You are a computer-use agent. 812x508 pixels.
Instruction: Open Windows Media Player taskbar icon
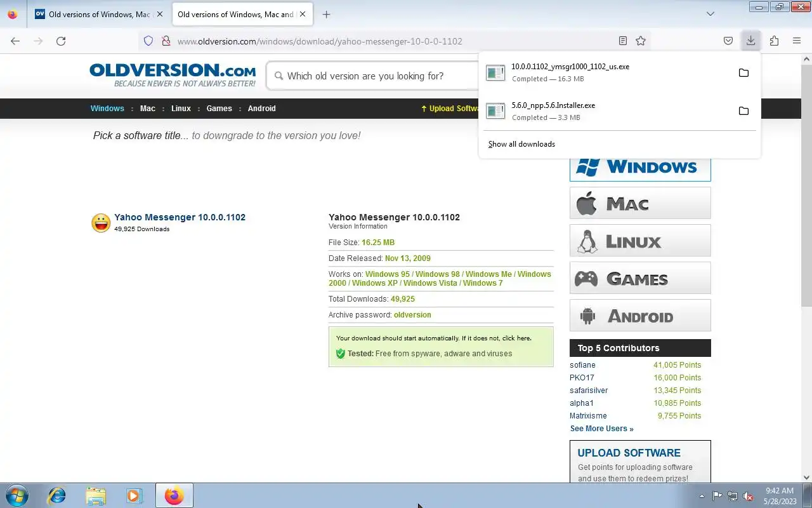(134, 495)
